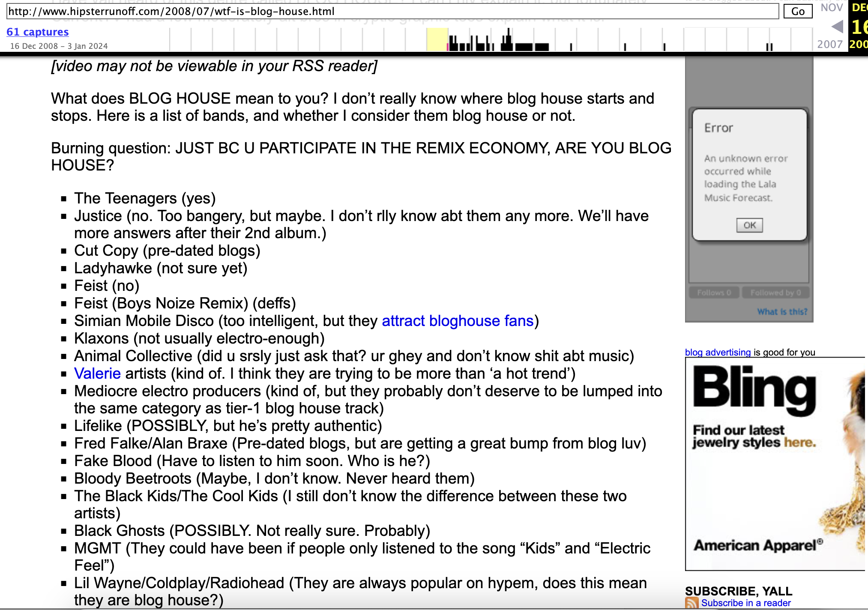The image size is (868, 610).
Task: Open the 'blog advertising' link
Action: pyautogui.click(x=718, y=352)
